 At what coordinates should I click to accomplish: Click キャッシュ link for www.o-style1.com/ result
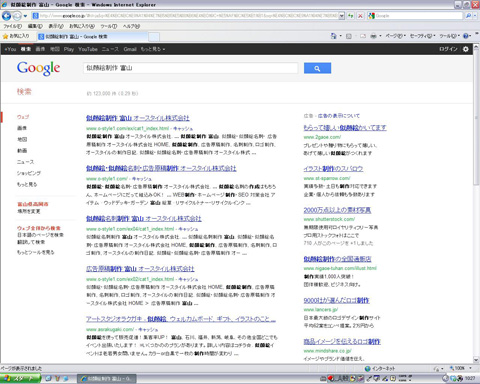click(142, 179)
